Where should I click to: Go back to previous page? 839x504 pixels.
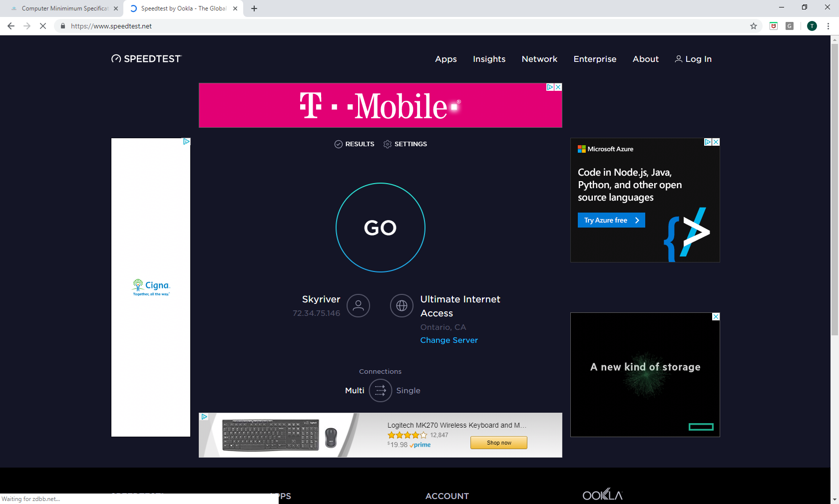click(x=11, y=26)
